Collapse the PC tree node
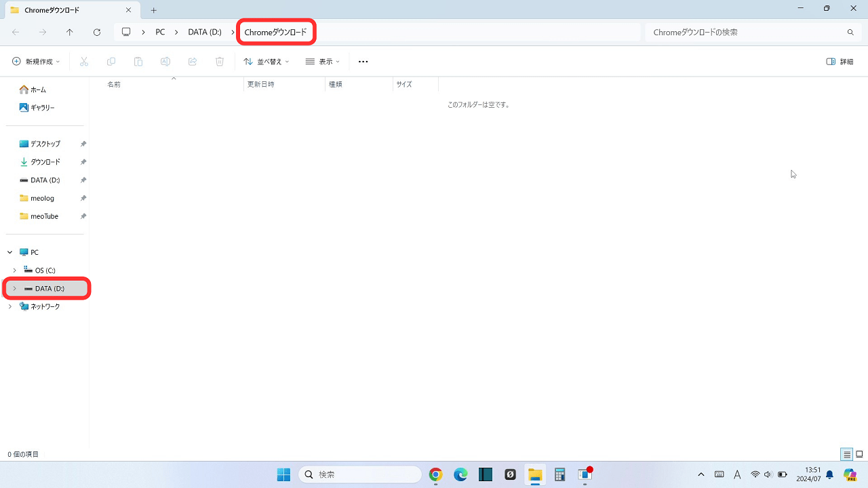 pyautogui.click(x=10, y=252)
